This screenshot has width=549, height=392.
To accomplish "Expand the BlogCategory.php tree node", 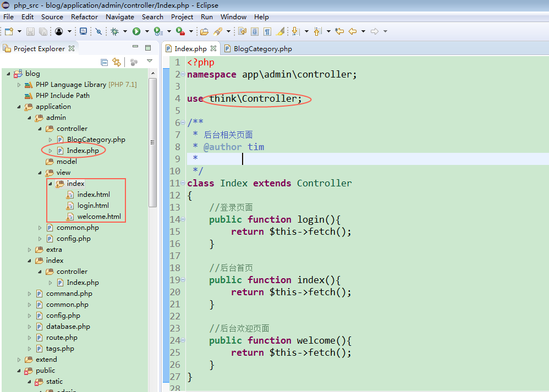I will [x=51, y=140].
